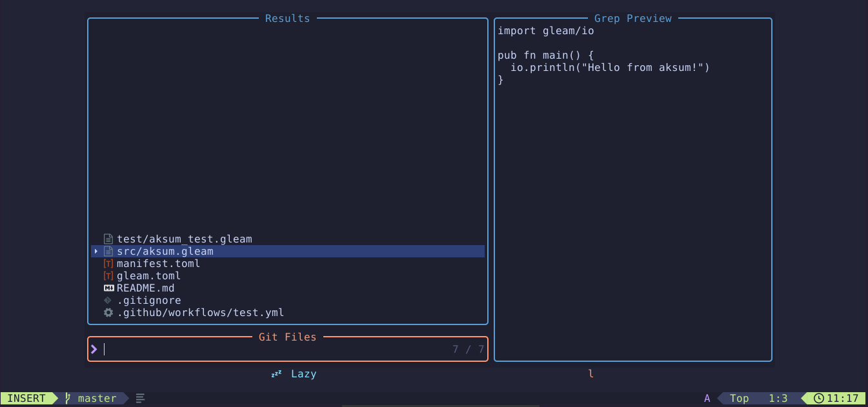The width and height of the screenshot is (868, 407).
Task: Click the Results panel title
Action: 287,18
